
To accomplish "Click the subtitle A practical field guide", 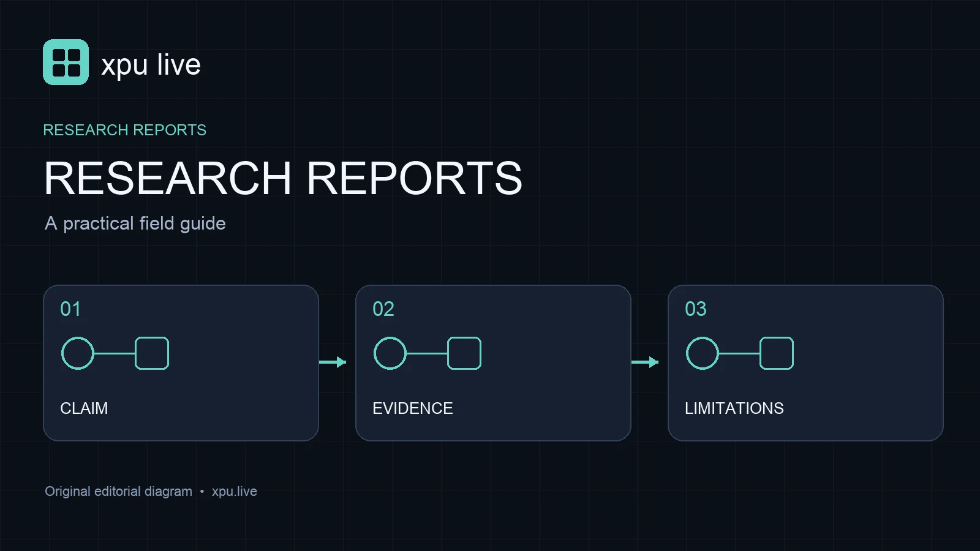I will click(135, 223).
